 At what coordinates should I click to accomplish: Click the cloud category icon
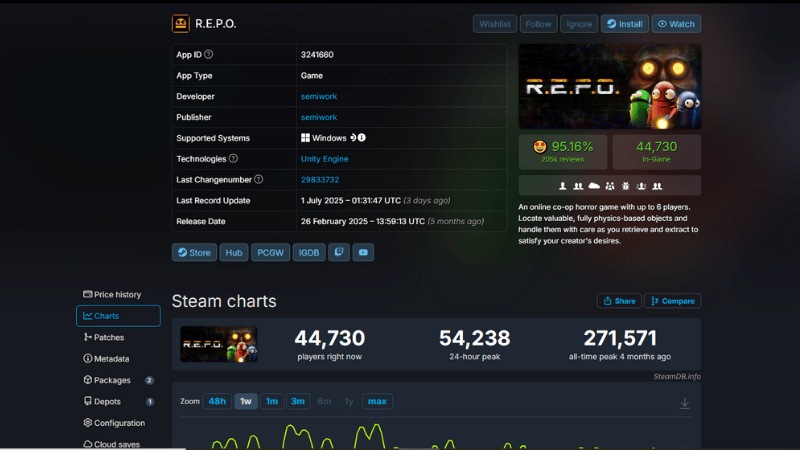594,186
